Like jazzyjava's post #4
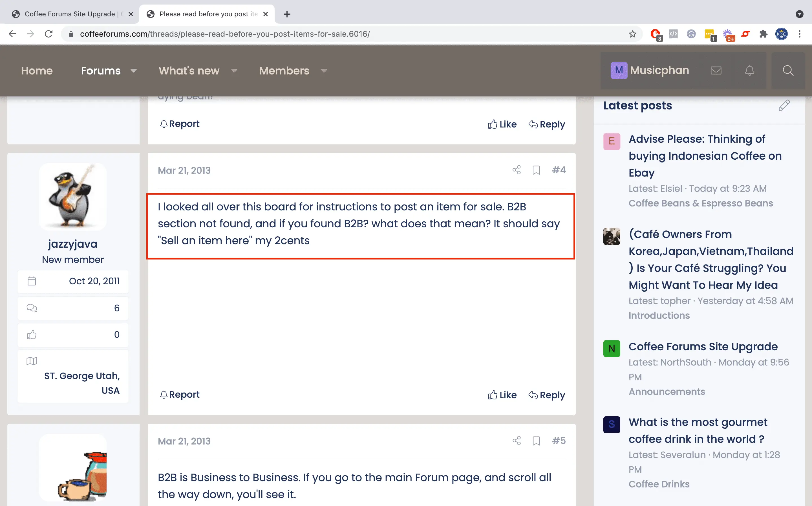 click(502, 395)
